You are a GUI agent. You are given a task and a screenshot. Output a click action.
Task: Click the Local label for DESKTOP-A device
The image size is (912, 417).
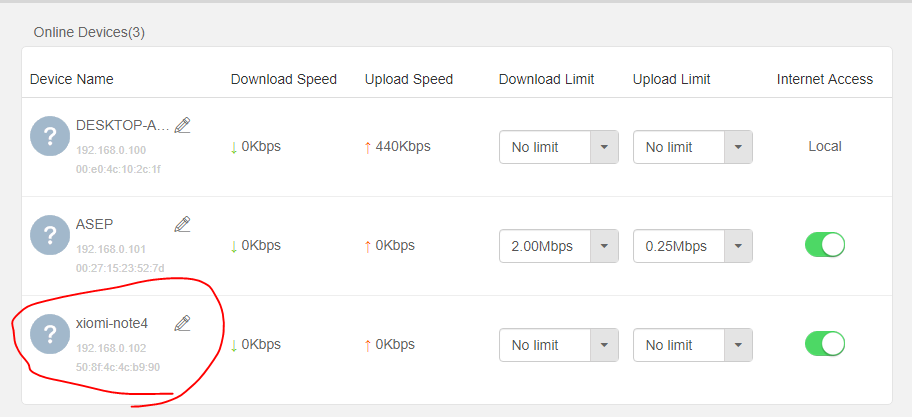pyautogui.click(x=824, y=146)
